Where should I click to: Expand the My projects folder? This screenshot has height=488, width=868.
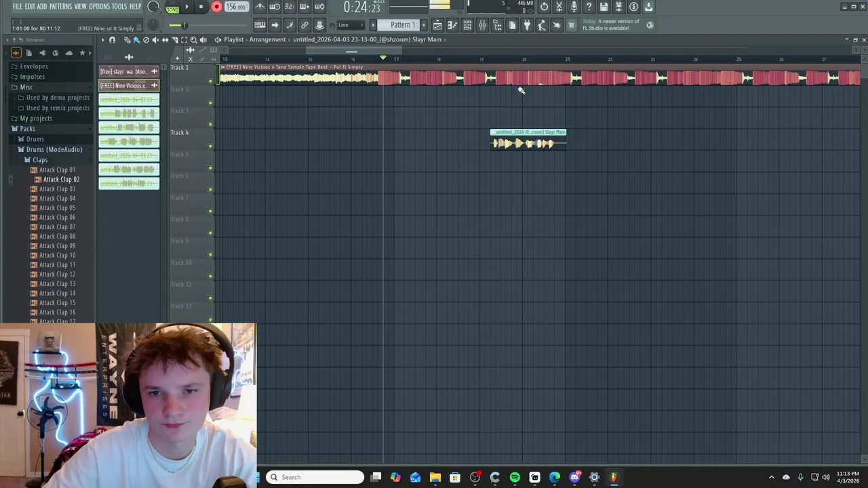pyautogui.click(x=36, y=119)
